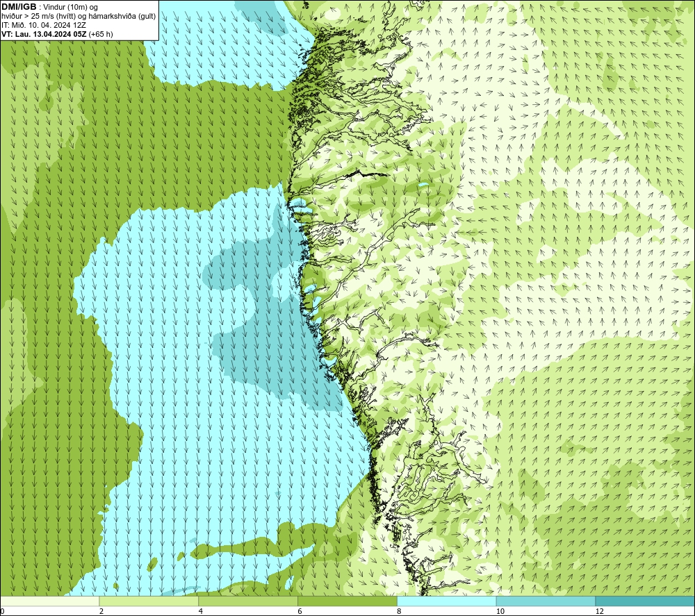695x616 pixels.
Task: Click the scale label '6'
Action: (x=300, y=611)
